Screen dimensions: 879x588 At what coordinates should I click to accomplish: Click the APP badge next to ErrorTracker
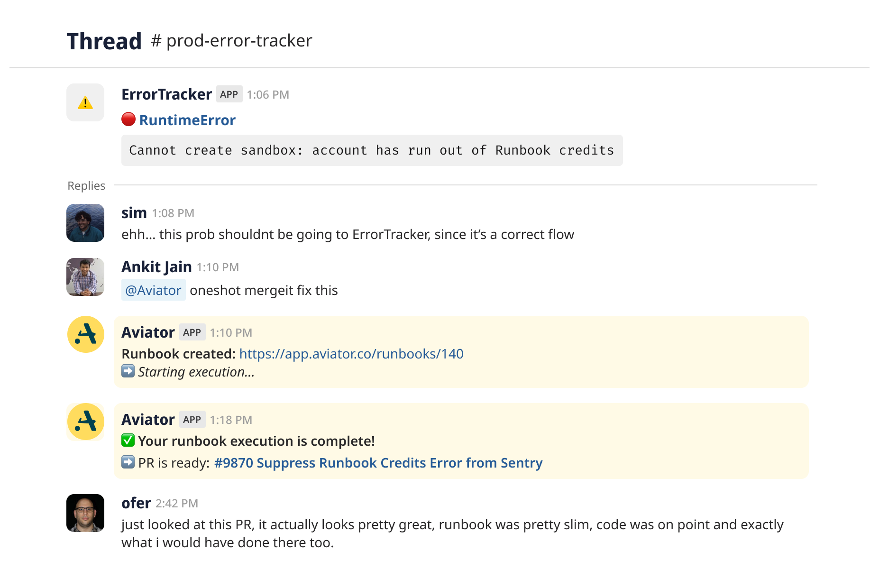(x=229, y=94)
